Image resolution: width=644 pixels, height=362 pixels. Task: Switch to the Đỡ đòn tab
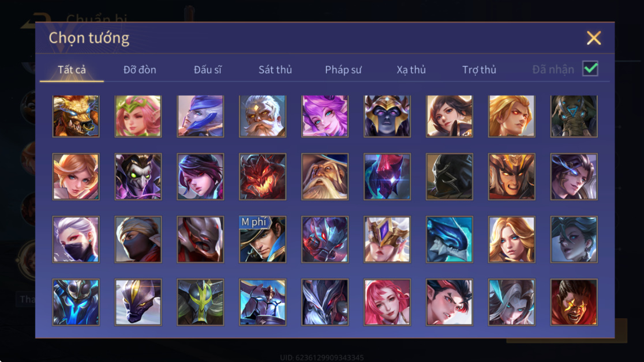coord(140,70)
